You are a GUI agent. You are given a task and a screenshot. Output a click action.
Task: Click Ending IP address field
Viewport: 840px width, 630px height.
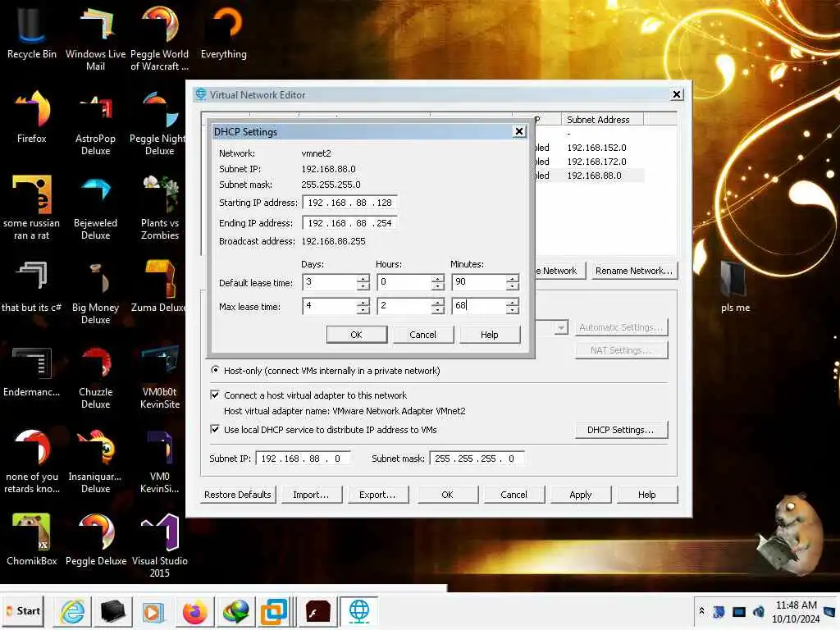(349, 223)
